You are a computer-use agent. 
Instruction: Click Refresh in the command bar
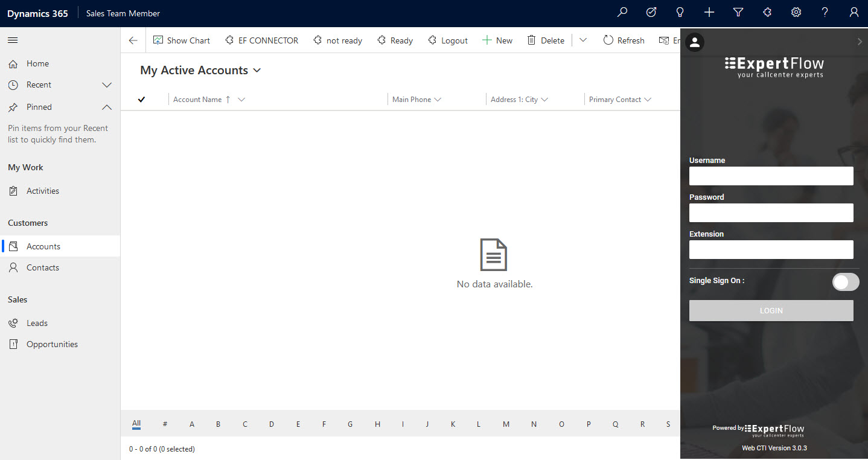pyautogui.click(x=624, y=40)
